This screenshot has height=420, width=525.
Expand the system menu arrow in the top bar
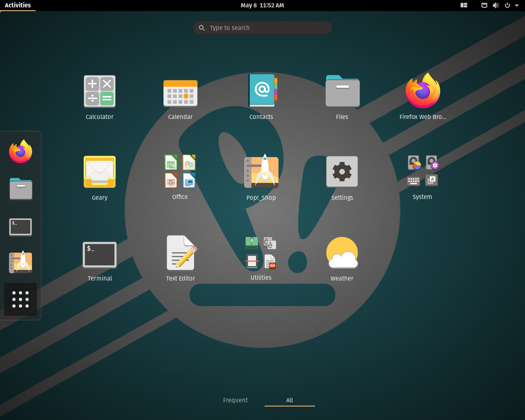point(517,5)
